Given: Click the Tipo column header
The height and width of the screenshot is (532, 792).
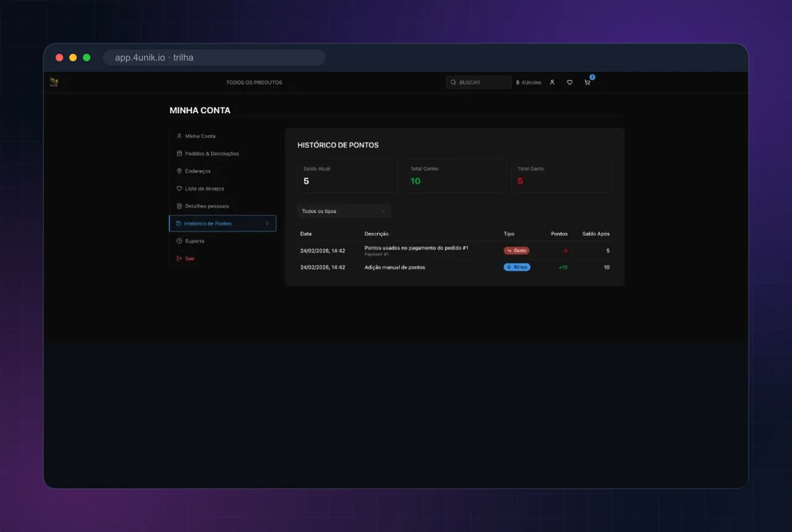Looking at the screenshot, I should (x=509, y=234).
